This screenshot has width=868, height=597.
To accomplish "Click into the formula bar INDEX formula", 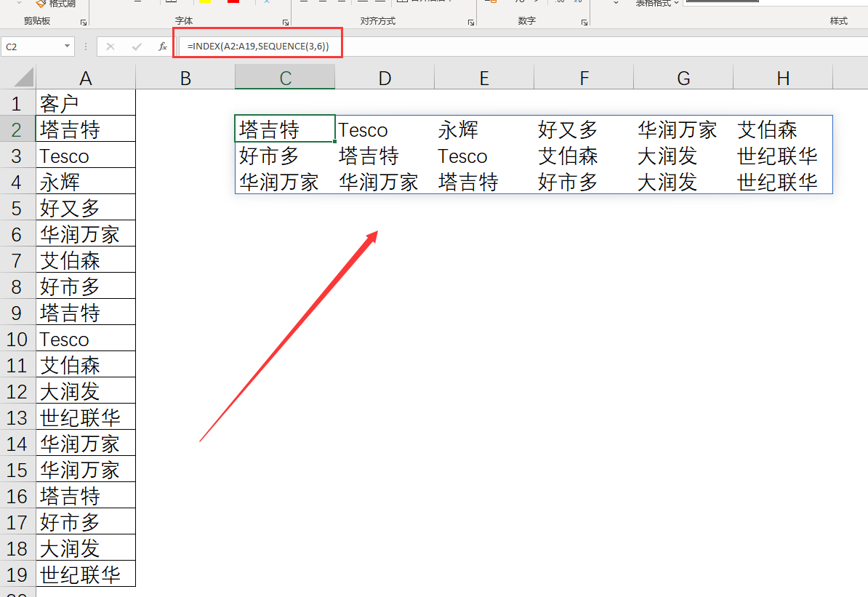I will [258, 47].
